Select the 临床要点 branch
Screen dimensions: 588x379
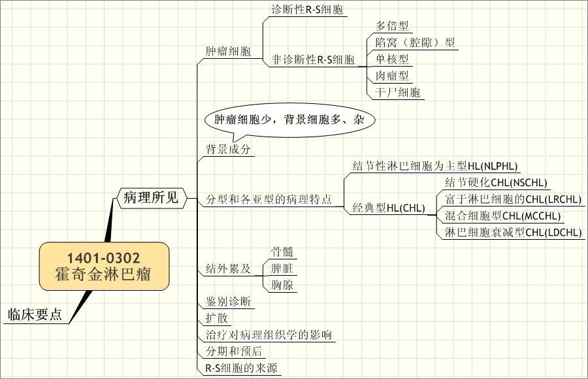[35, 314]
